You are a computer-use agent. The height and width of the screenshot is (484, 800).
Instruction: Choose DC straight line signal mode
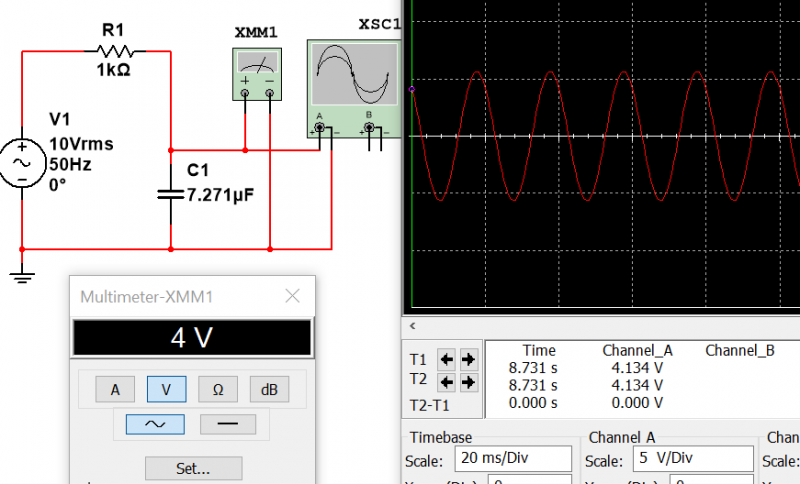click(x=228, y=424)
